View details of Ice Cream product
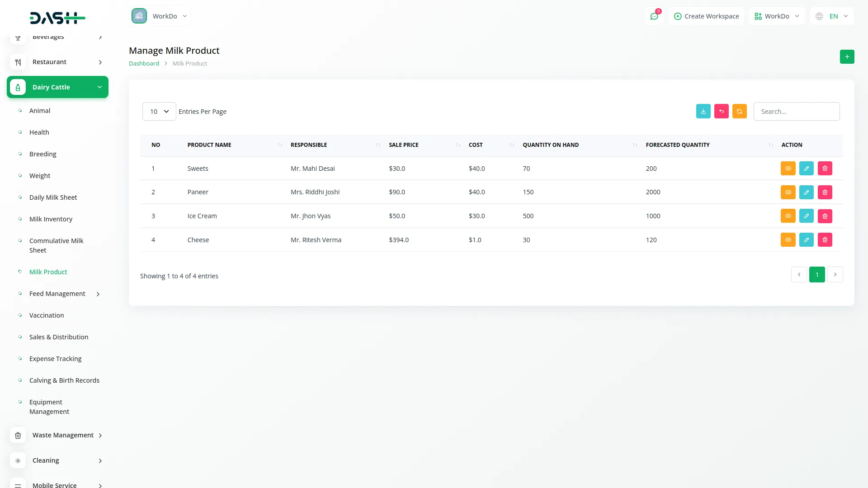 788,216
